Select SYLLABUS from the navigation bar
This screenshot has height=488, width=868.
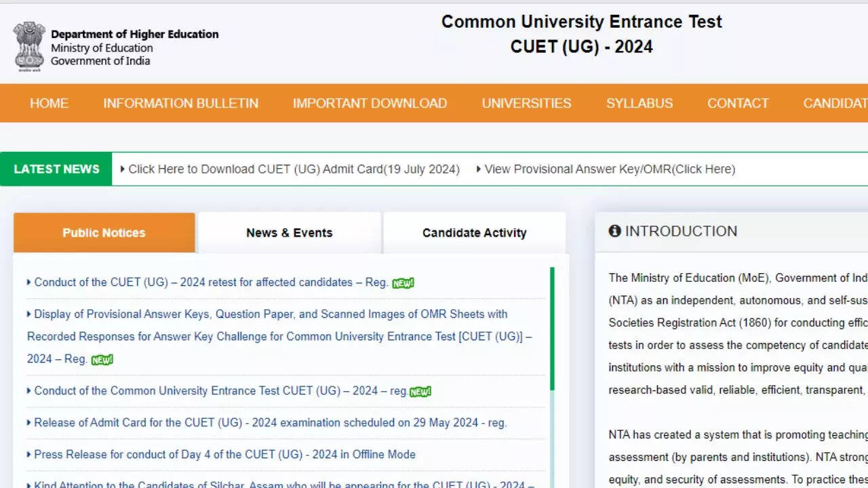pyautogui.click(x=639, y=103)
